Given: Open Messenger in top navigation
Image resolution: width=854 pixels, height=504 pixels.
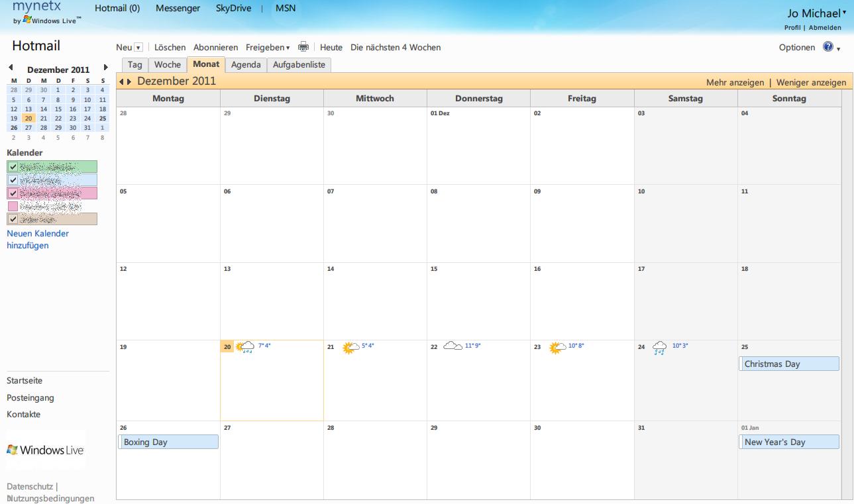Looking at the screenshot, I should [x=178, y=8].
